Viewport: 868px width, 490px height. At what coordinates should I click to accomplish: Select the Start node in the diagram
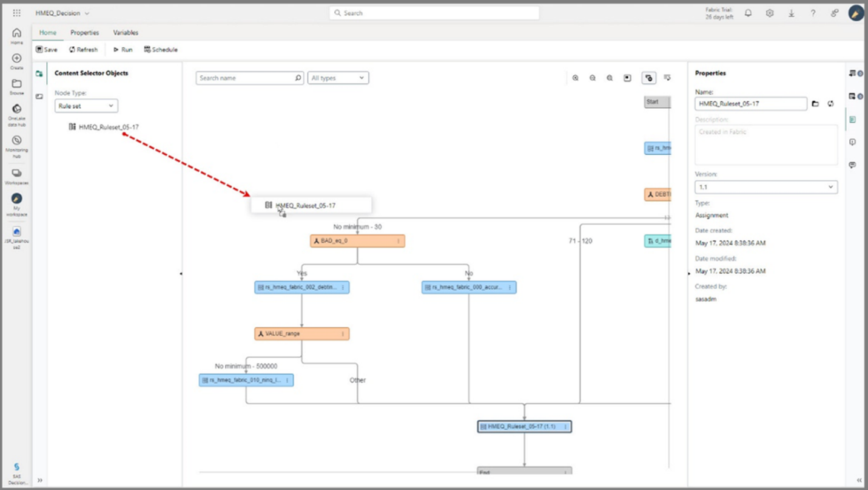coord(658,102)
